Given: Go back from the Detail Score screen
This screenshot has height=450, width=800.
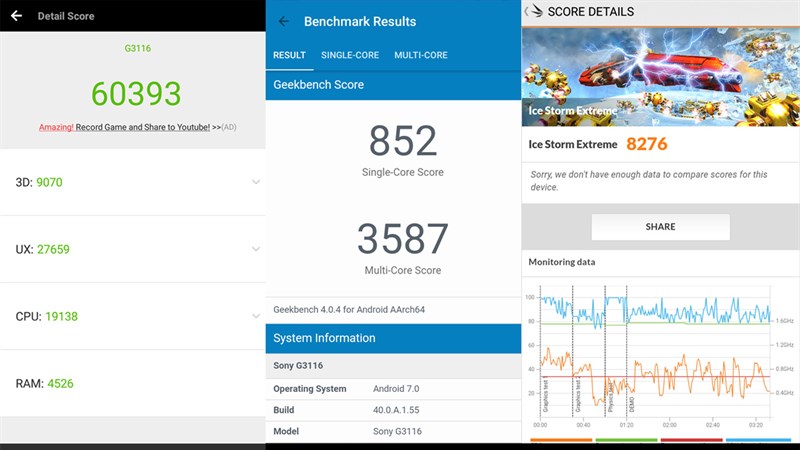Looking at the screenshot, I should click(x=16, y=16).
